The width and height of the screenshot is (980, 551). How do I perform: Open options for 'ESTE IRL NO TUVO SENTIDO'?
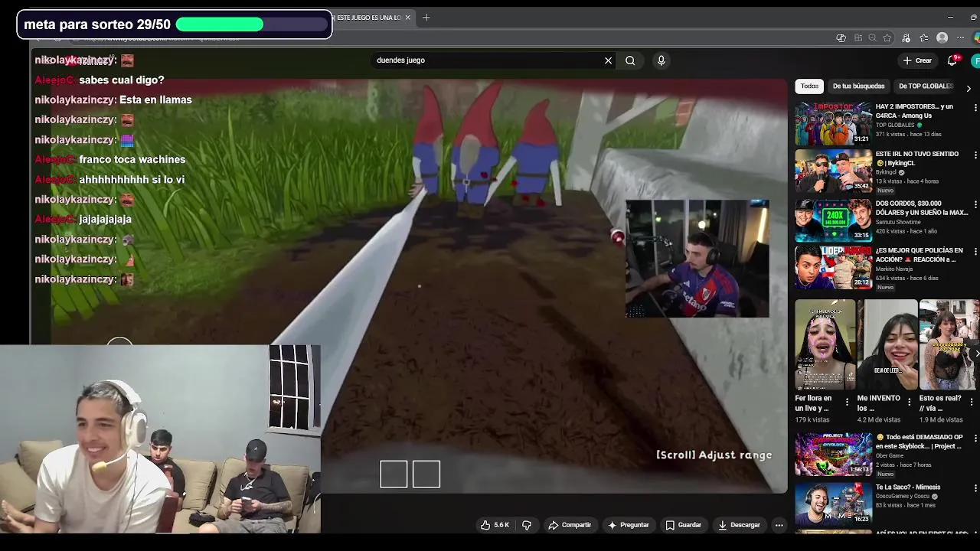(x=975, y=155)
